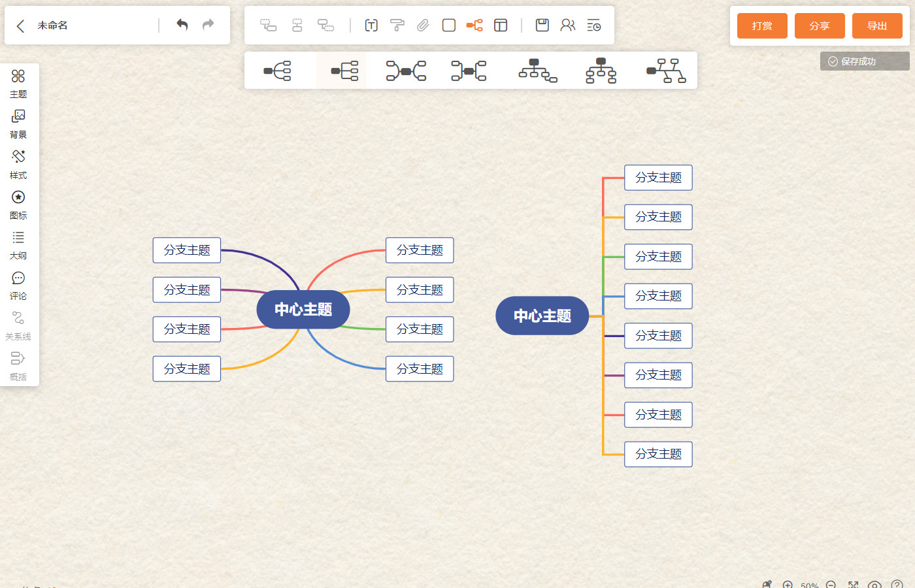Open help via question mark icon

[x=897, y=585]
